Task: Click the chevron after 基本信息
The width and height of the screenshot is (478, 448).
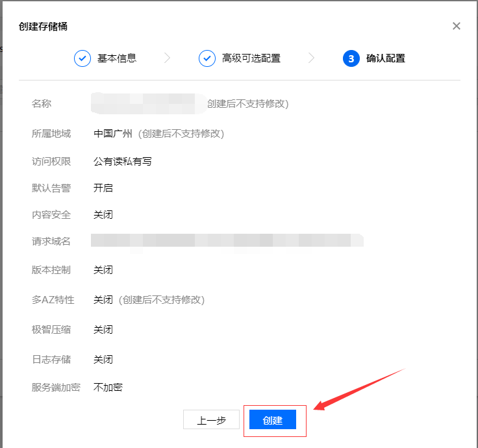Action: [167, 58]
